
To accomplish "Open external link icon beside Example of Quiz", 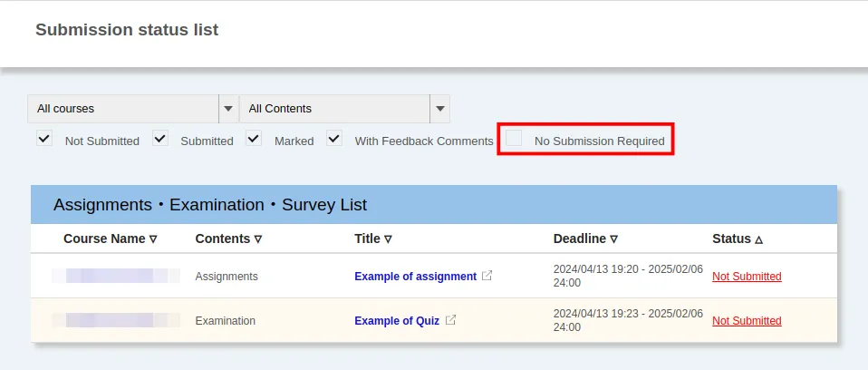I will point(450,320).
